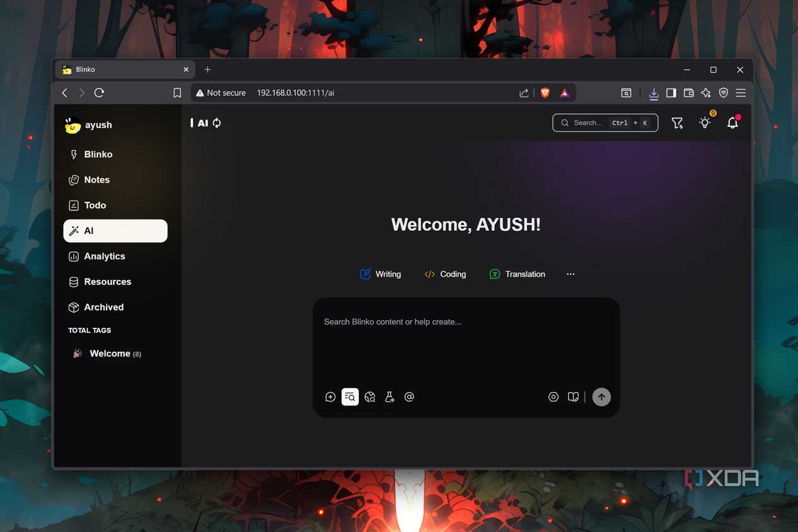Choose the Writing assistant
This screenshot has height=532, width=798.
coord(380,274)
